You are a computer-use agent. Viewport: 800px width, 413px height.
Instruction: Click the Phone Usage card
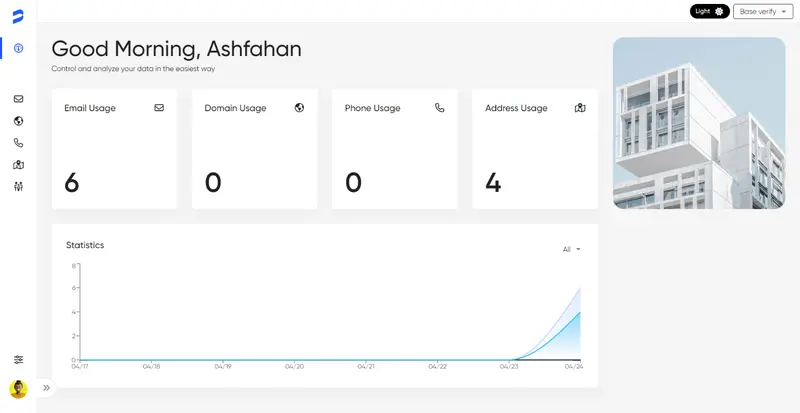tap(394, 149)
